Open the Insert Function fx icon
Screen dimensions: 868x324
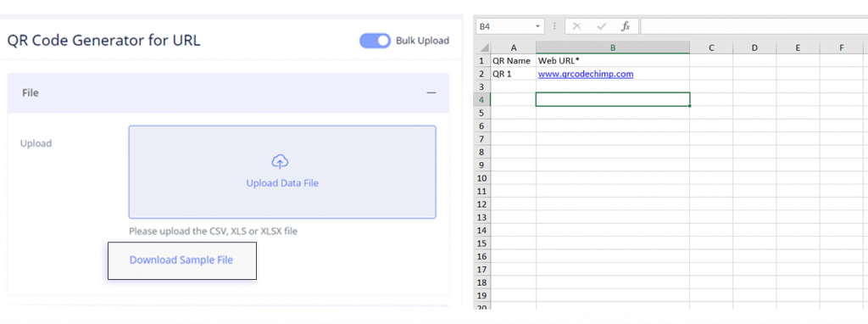pos(626,26)
